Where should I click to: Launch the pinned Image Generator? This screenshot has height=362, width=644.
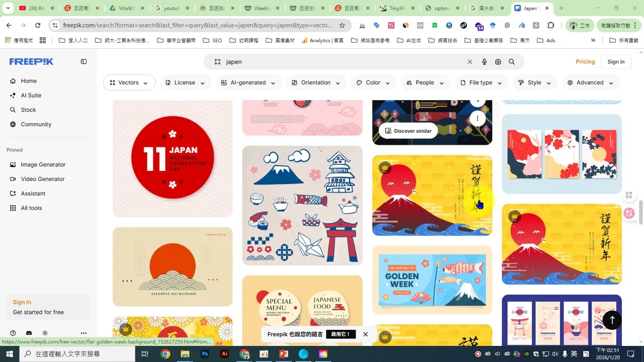(x=43, y=165)
